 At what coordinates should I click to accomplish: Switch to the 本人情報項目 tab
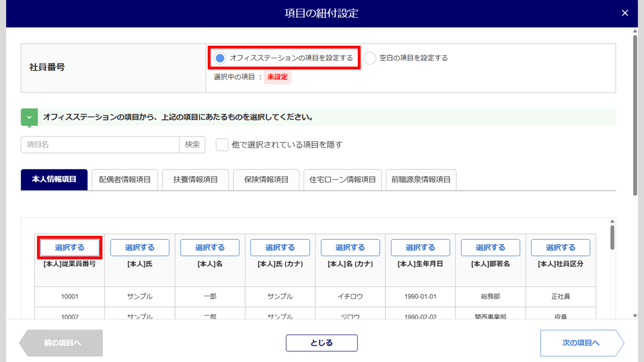pyautogui.click(x=54, y=179)
